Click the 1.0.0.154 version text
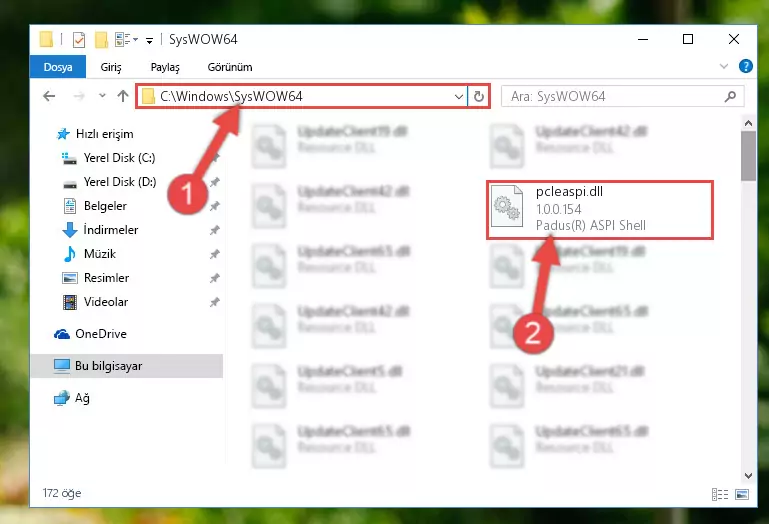 [x=559, y=210]
